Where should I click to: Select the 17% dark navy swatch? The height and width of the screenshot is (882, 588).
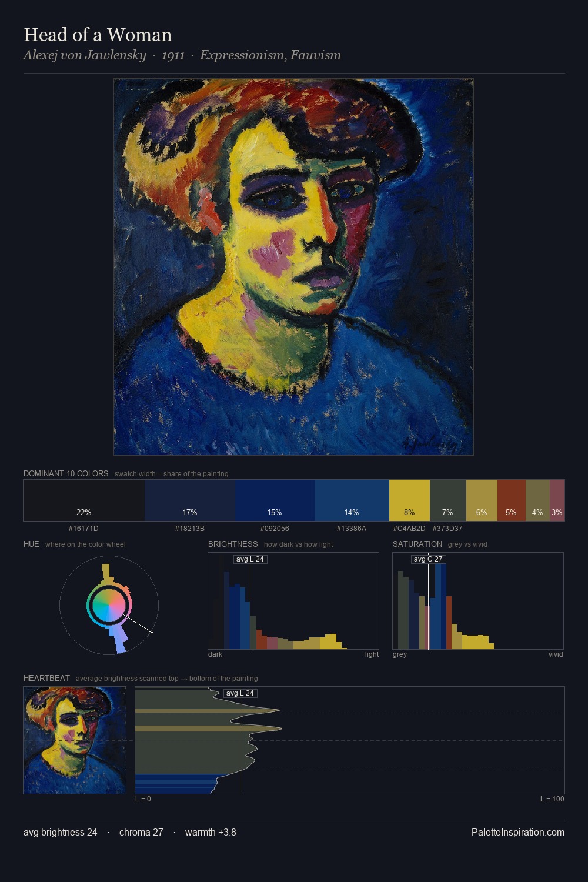[x=190, y=500]
